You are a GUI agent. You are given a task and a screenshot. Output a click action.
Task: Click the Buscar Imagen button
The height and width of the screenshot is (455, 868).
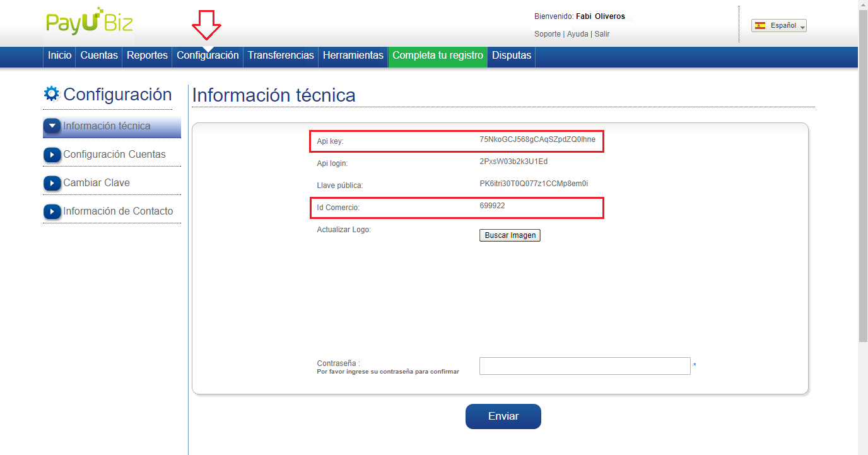510,235
